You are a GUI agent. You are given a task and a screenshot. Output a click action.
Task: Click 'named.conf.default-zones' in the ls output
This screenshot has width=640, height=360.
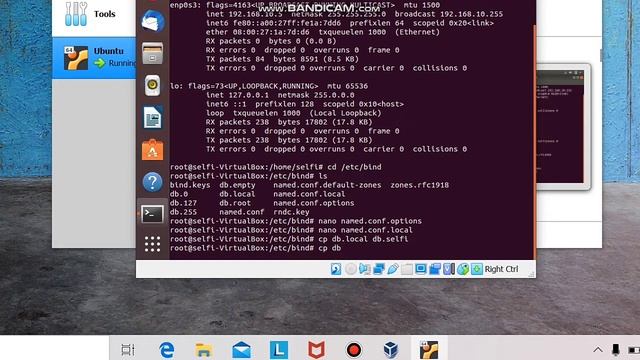pos(327,185)
